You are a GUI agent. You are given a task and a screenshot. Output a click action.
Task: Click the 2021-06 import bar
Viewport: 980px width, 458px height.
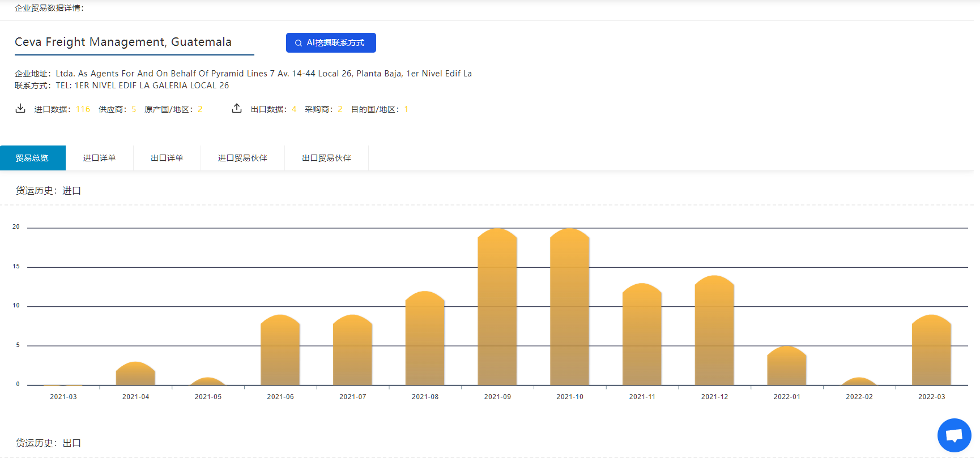(280, 351)
